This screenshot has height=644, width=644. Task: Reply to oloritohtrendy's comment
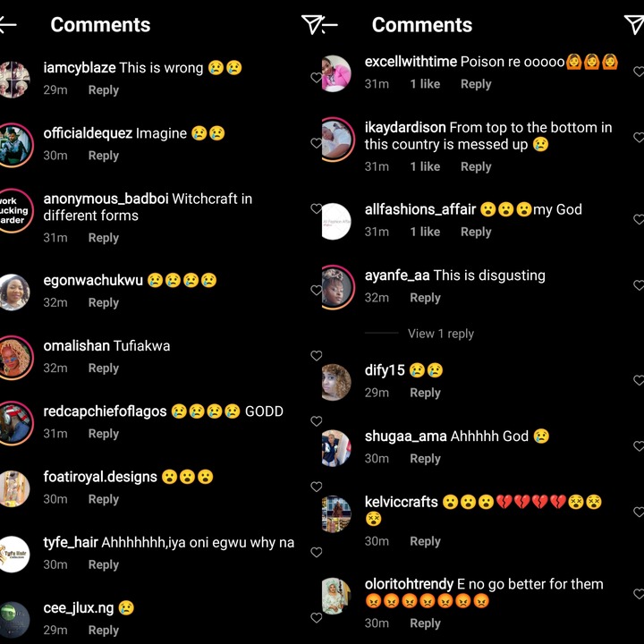point(425,623)
